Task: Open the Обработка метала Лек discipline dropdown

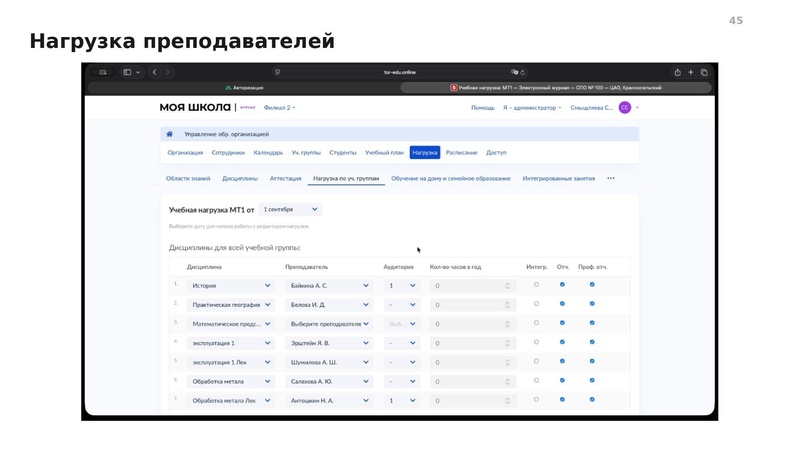Action: coord(231,401)
